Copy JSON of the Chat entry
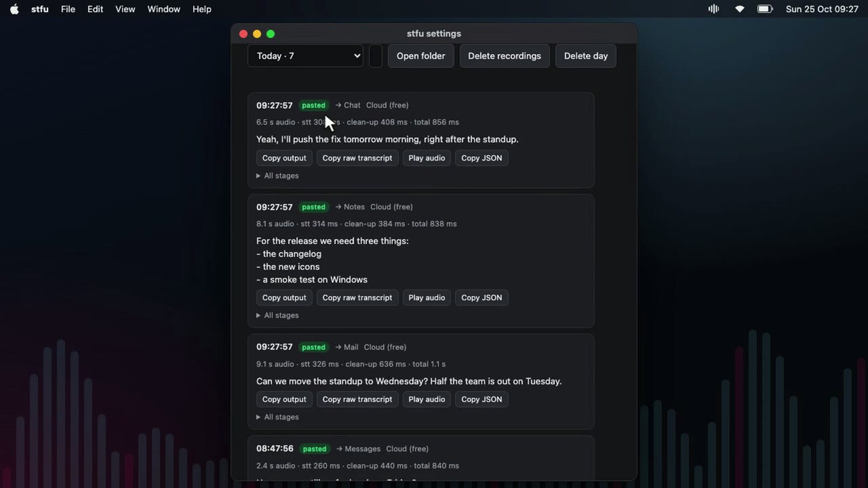The width and height of the screenshot is (868, 488). click(481, 158)
